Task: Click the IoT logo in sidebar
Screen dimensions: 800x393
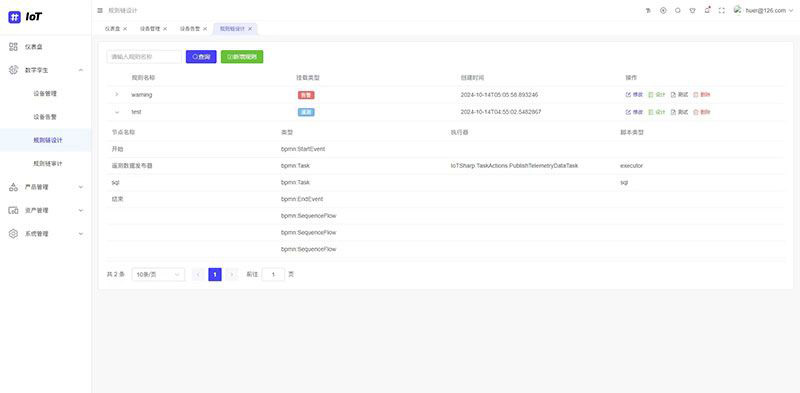Action: point(25,17)
